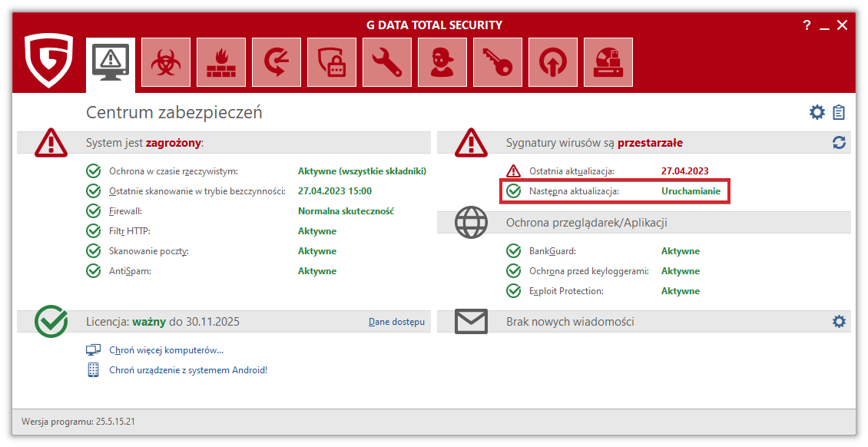
Task: Open Chroń więcej komputerów link
Action: [x=166, y=350]
